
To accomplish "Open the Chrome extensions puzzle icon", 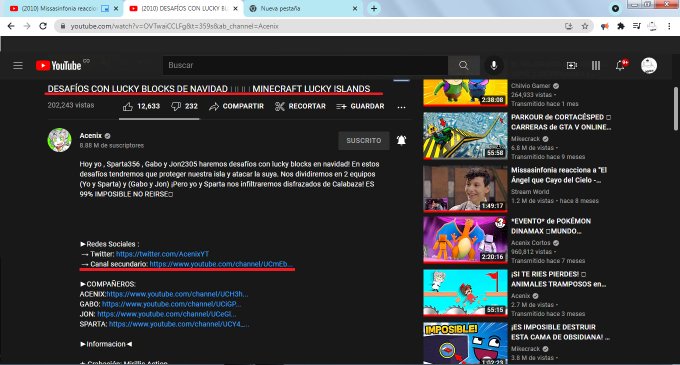I will click(621, 26).
